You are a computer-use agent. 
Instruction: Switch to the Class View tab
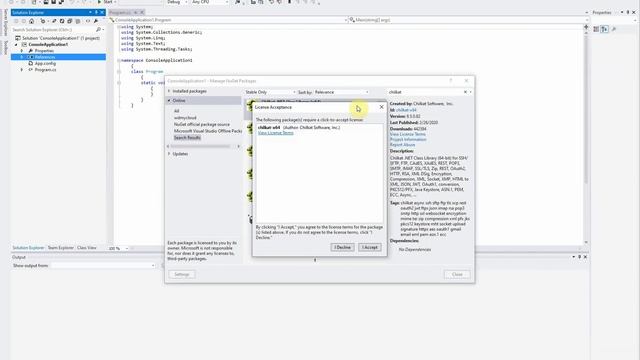(x=87, y=248)
